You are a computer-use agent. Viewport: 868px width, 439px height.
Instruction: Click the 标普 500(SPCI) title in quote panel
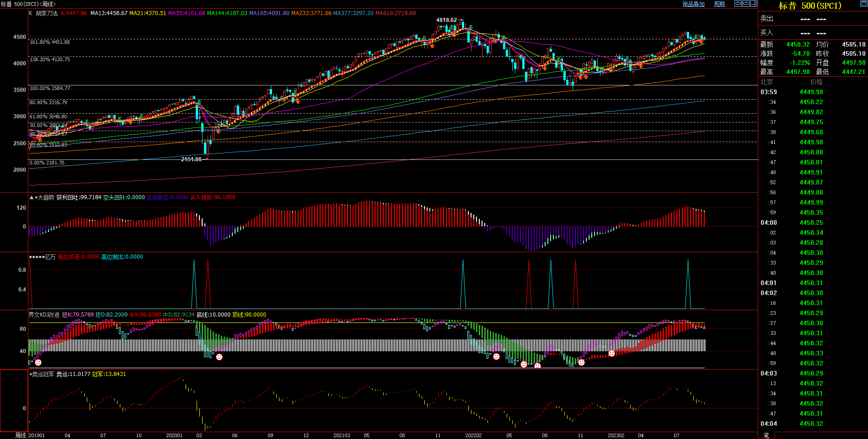[x=810, y=6]
